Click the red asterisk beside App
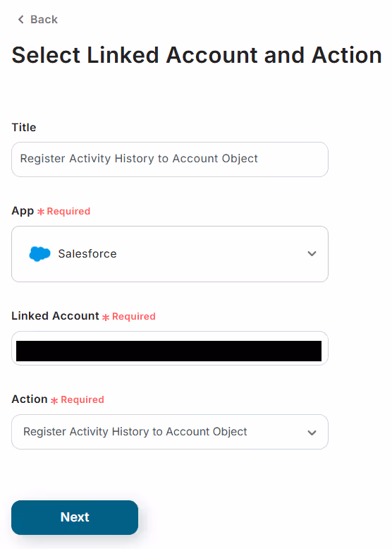Viewport: 392px width, 549px height. pos(41,212)
